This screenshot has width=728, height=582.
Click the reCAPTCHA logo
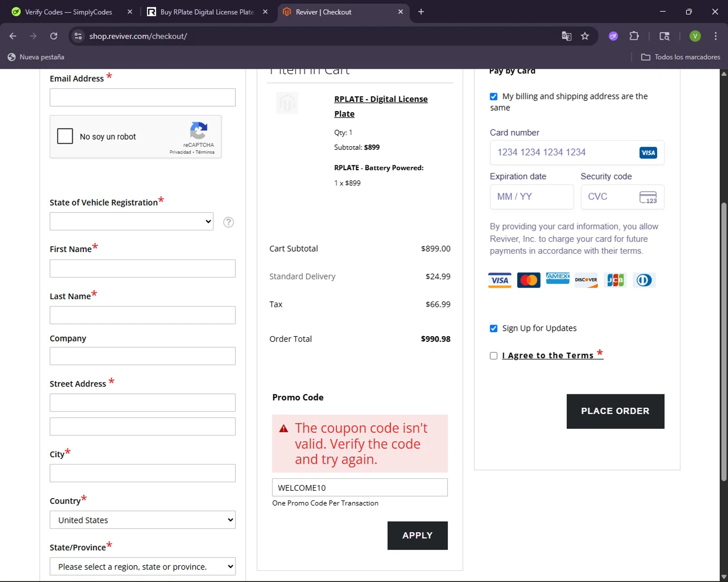click(199, 130)
